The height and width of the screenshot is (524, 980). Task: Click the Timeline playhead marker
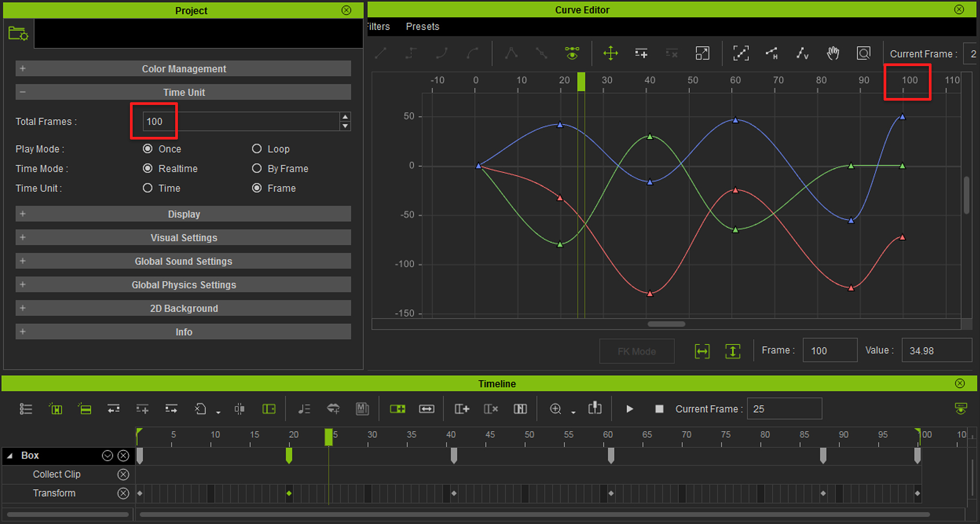tap(329, 437)
